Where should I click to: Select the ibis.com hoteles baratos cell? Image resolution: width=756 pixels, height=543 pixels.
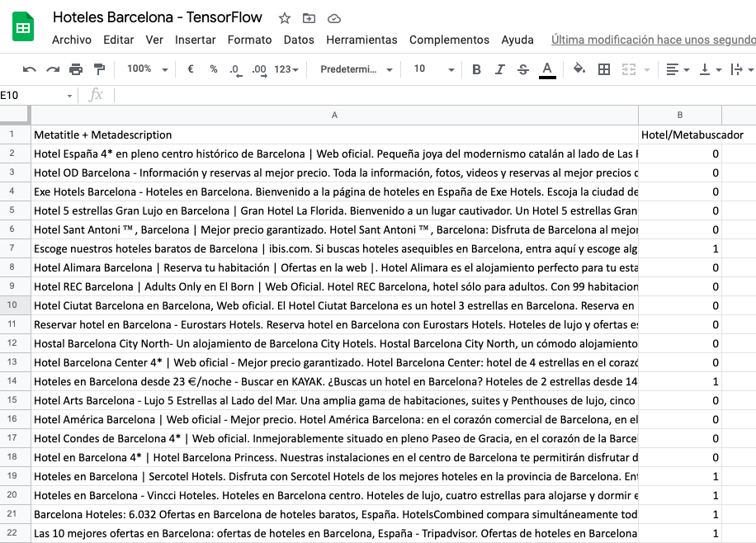pyautogui.click(x=334, y=249)
